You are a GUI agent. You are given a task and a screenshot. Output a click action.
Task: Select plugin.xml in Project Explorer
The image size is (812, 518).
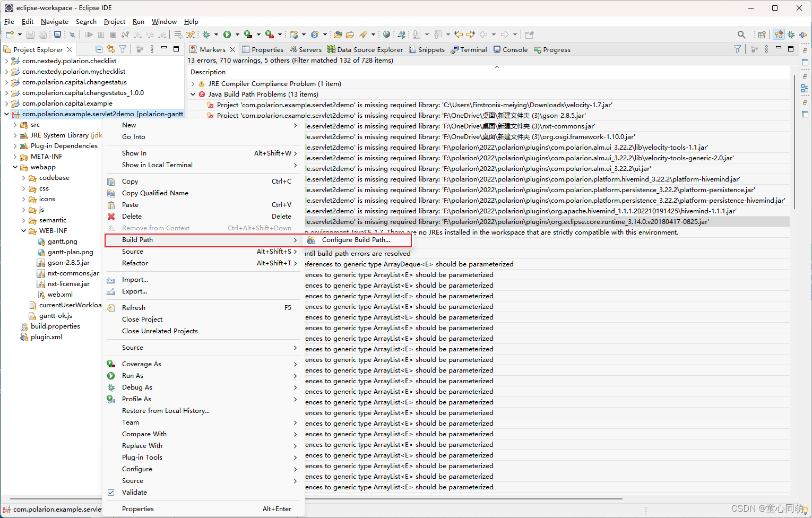pyautogui.click(x=46, y=337)
